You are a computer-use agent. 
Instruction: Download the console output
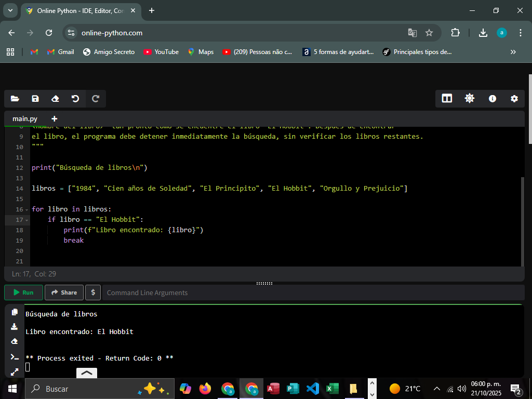pyautogui.click(x=15, y=327)
